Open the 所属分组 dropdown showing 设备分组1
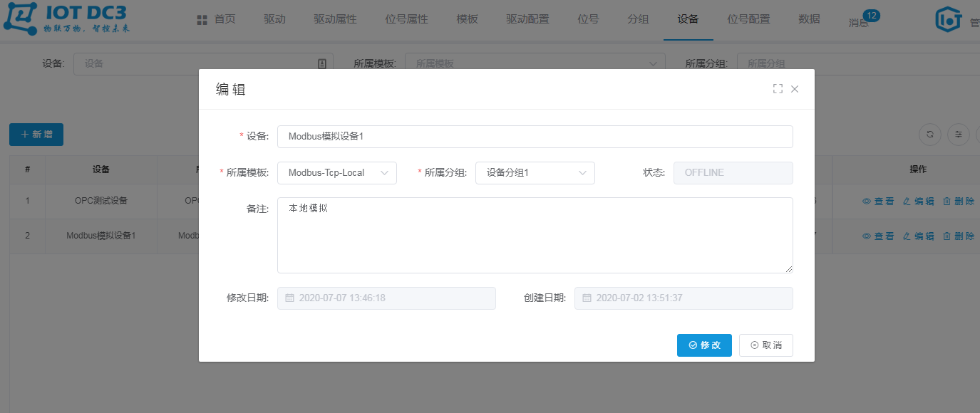Image resolution: width=980 pixels, height=413 pixels. pos(535,172)
